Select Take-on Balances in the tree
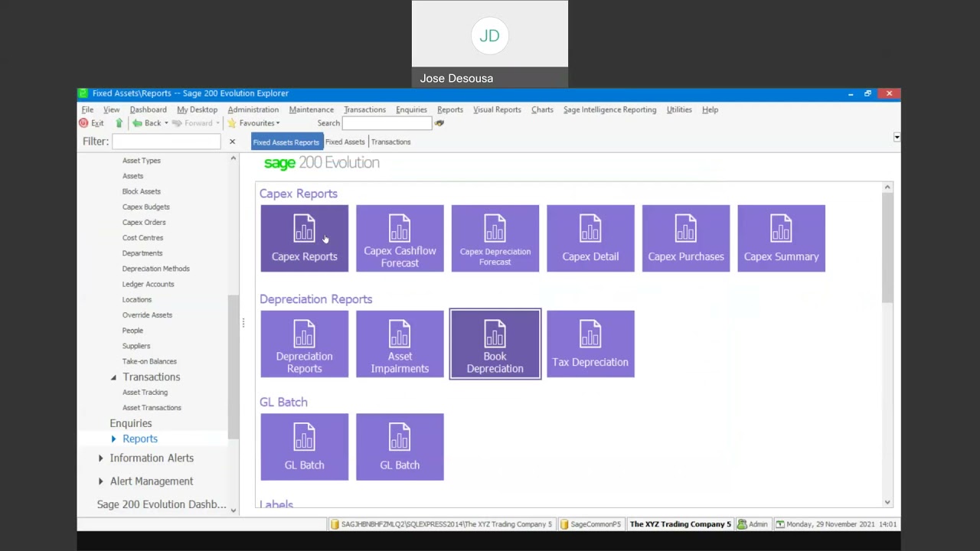This screenshot has width=980, height=551. point(149,361)
